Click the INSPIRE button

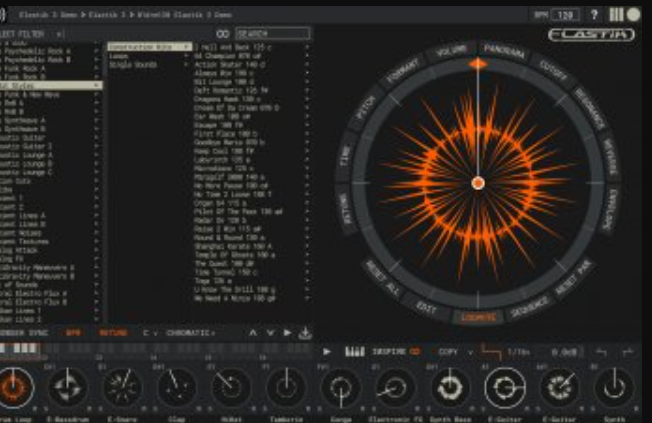(389, 352)
